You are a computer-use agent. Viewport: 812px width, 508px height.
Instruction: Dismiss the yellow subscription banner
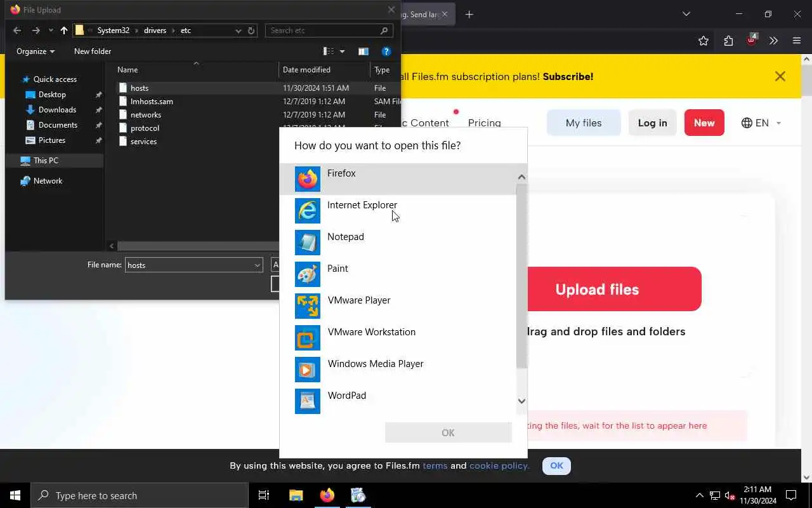[x=780, y=76]
